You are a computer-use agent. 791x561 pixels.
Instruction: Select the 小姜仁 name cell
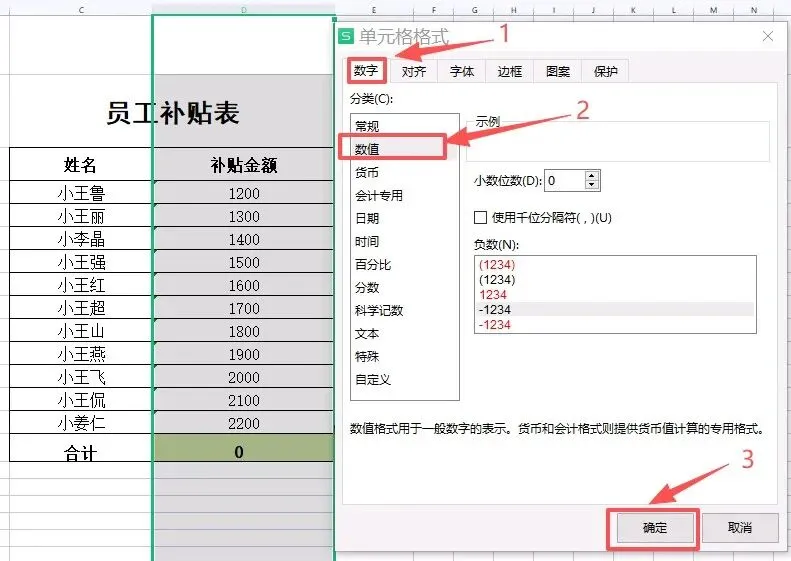click(x=81, y=423)
